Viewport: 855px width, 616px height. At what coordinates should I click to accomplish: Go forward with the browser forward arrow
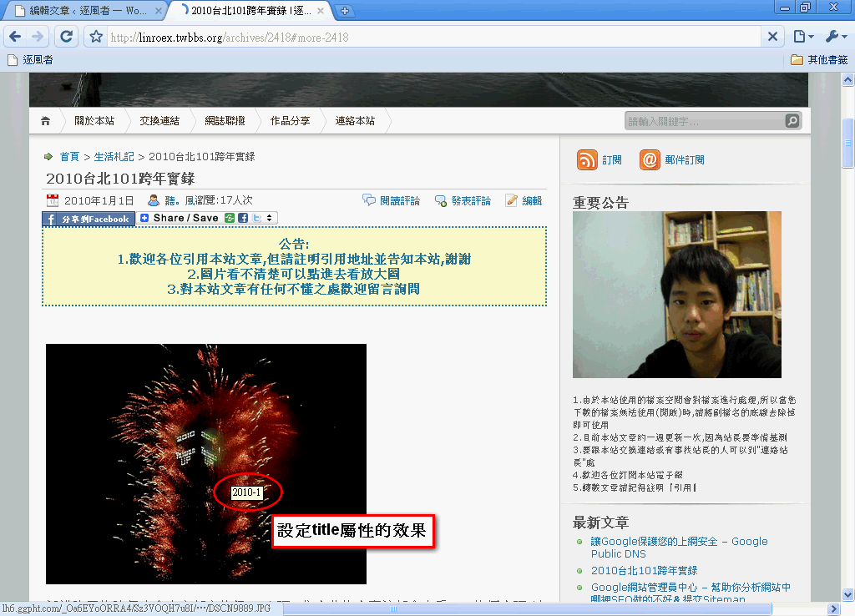tap(37, 37)
